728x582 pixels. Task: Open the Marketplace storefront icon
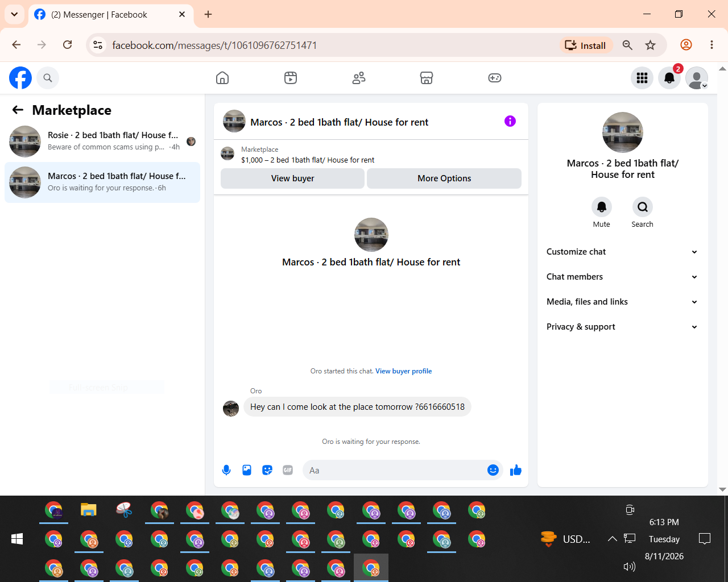point(427,78)
